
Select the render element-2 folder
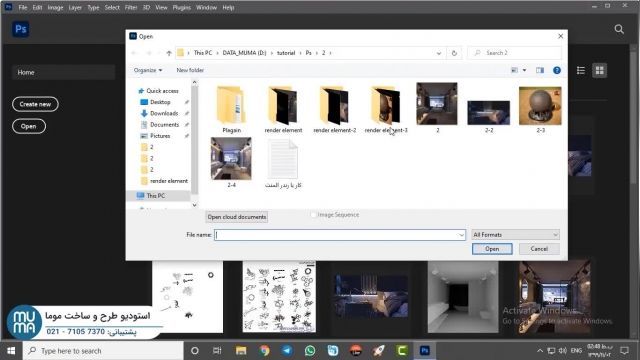click(335, 109)
